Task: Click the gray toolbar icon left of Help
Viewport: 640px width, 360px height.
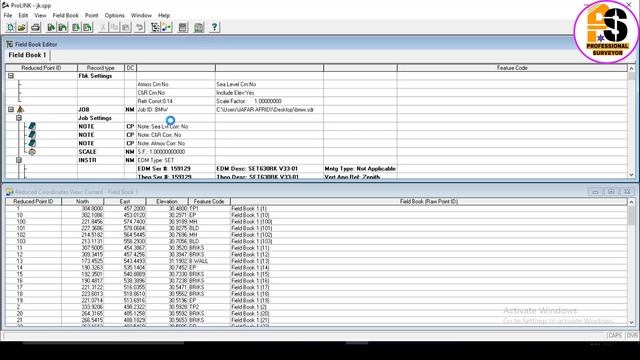Action: 199,27
